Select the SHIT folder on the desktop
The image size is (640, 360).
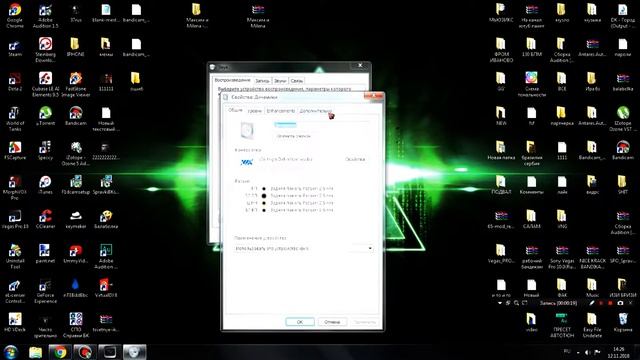pyautogui.click(x=622, y=184)
